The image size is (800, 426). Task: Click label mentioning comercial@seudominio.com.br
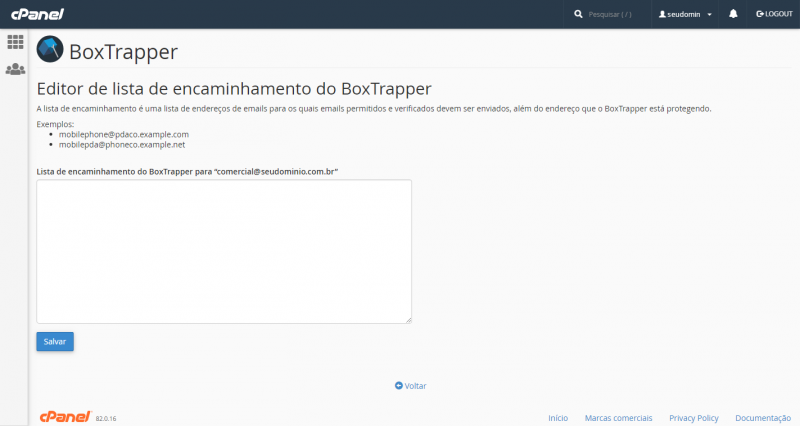point(187,171)
